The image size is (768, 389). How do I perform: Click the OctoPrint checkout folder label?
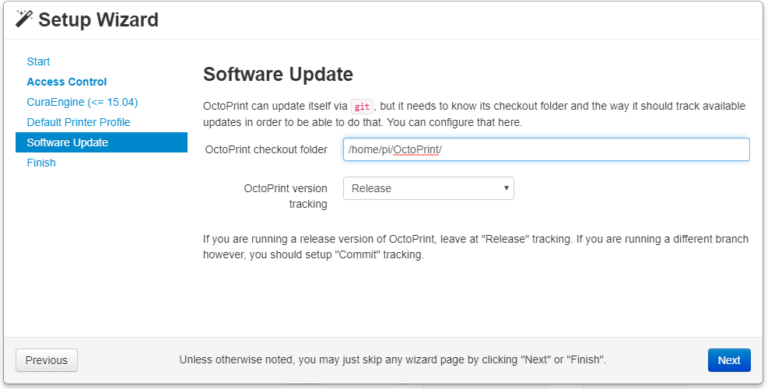point(266,149)
